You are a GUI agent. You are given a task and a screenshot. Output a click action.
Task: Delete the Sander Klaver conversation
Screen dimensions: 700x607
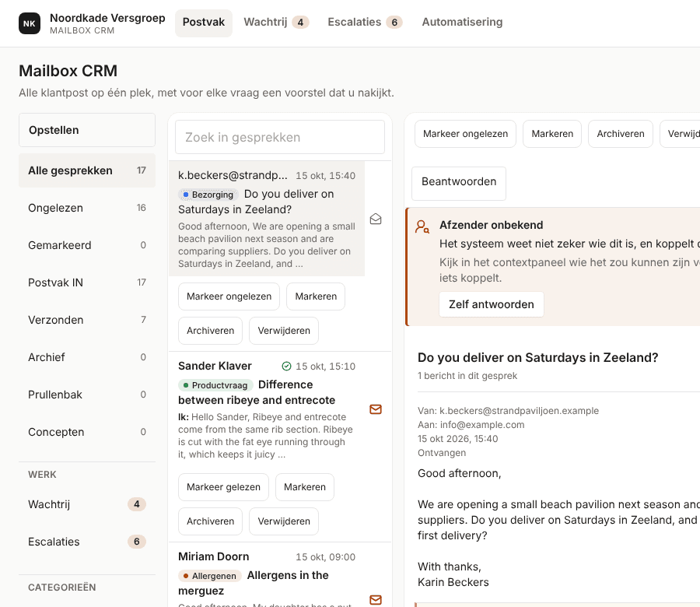[x=284, y=521]
